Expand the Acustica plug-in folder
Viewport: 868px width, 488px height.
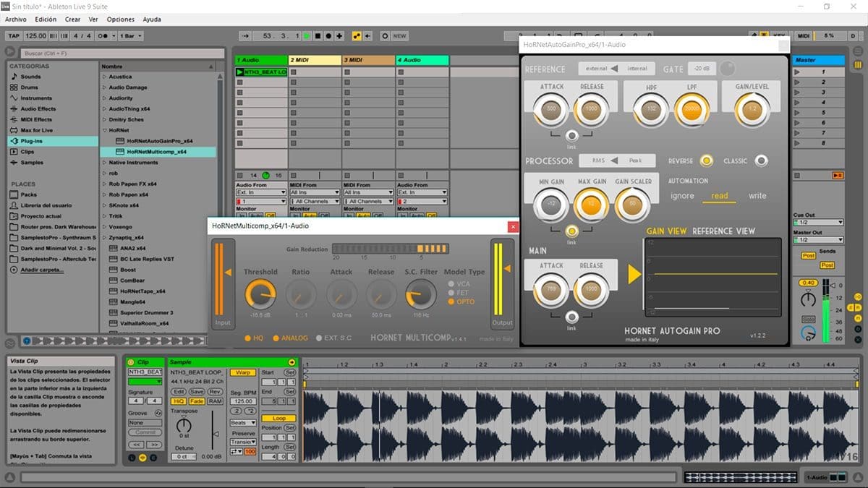click(x=104, y=77)
